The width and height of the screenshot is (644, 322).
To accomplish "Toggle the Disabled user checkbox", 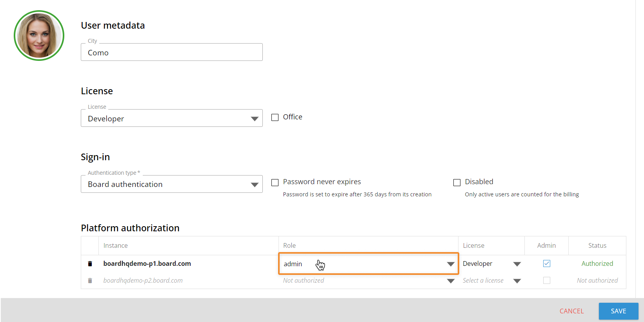I will pyautogui.click(x=457, y=182).
